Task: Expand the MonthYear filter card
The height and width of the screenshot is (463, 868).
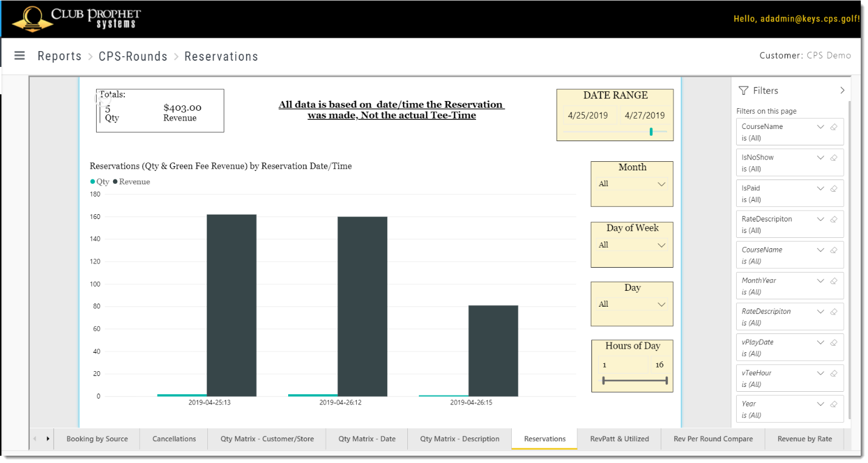Action: [821, 281]
